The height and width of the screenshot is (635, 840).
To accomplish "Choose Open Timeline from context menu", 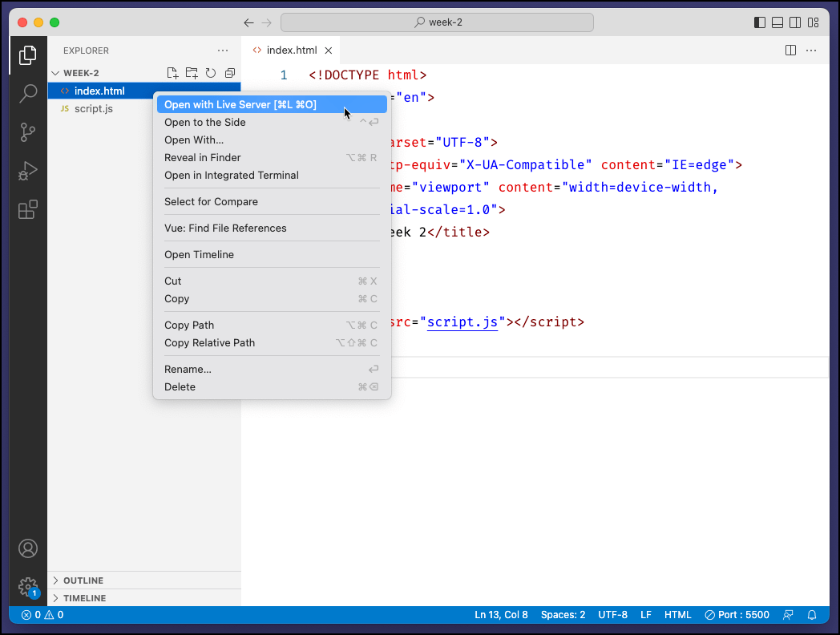I will coord(272,254).
